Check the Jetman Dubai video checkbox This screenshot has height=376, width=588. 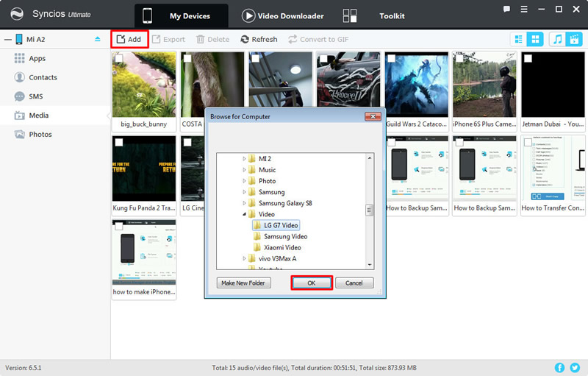(528, 59)
